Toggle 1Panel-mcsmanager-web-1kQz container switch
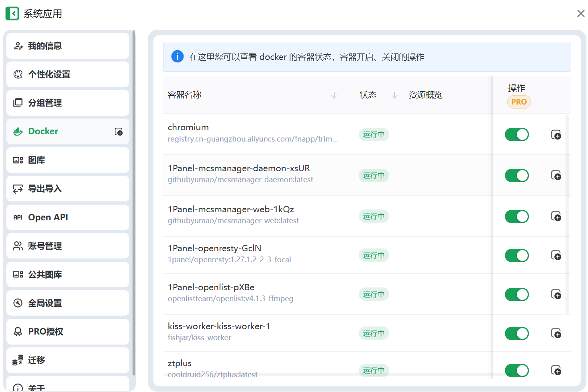This screenshot has height=392, width=588. click(517, 217)
